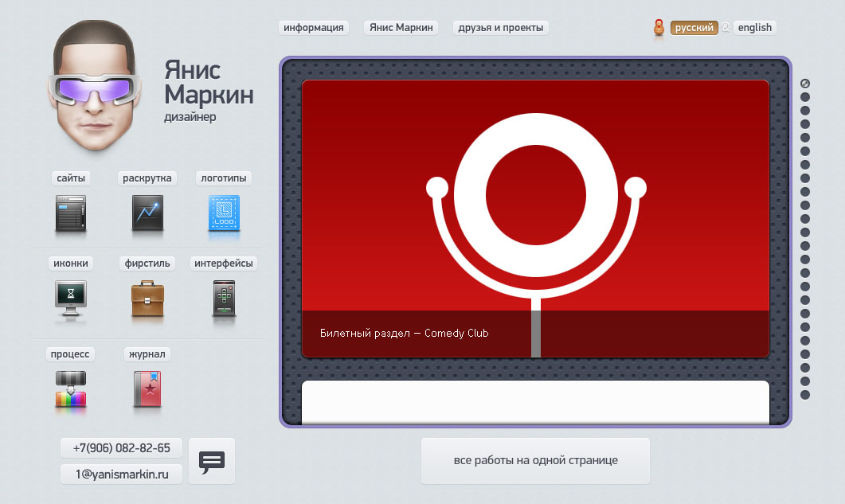Click the раскрутка label
Viewport: 845px width, 504px height.
click(x=147, y=178)
